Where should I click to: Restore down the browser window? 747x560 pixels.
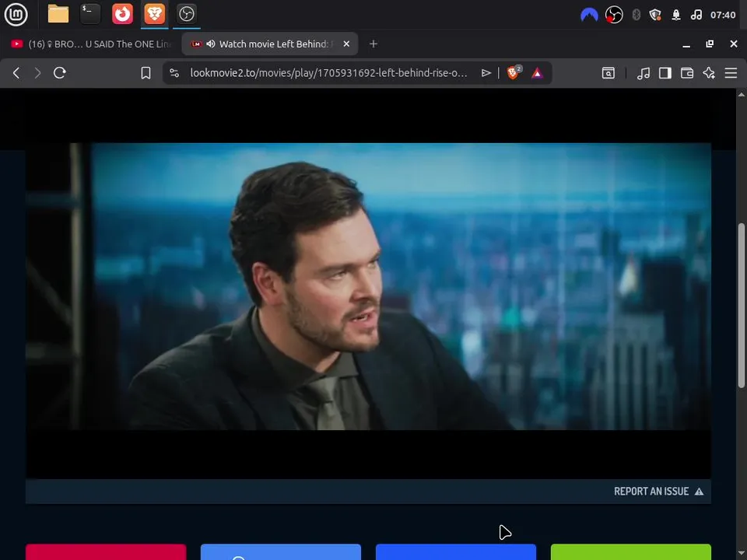710,44
